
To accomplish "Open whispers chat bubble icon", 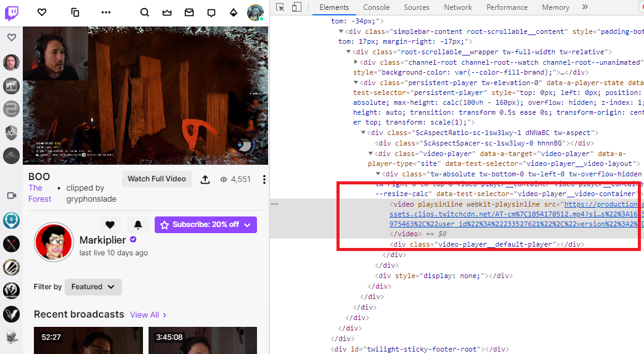I will point(211,13).
